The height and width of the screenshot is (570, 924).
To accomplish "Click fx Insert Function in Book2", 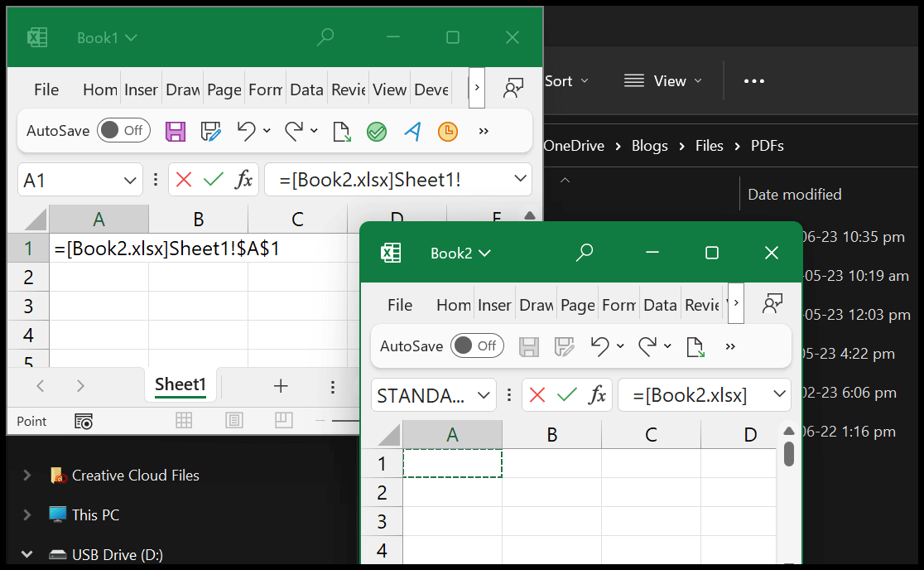I will tap(597, 395).
